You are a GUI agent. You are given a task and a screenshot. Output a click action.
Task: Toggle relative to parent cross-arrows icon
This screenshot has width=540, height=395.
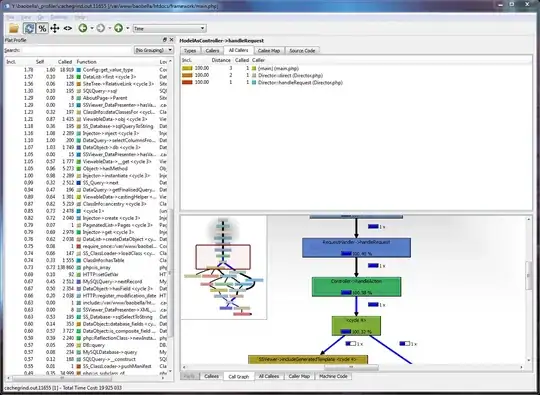(x=55, y=28)
